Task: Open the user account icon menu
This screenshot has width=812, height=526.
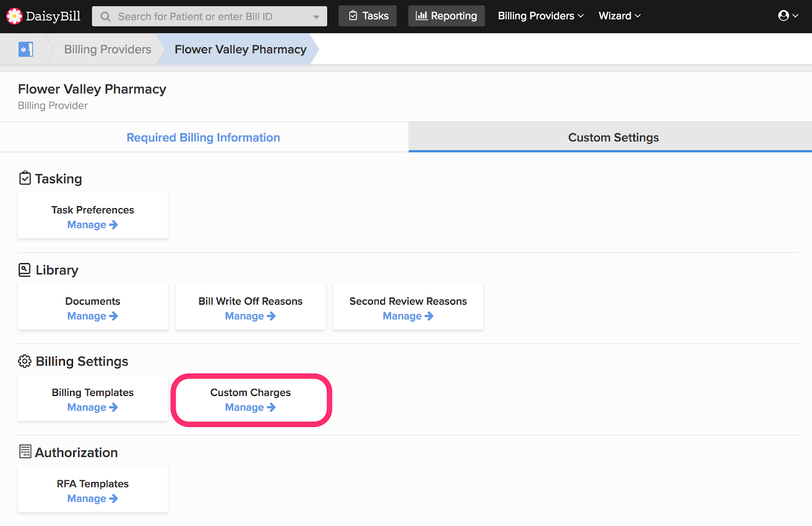Action: point(788,16)
